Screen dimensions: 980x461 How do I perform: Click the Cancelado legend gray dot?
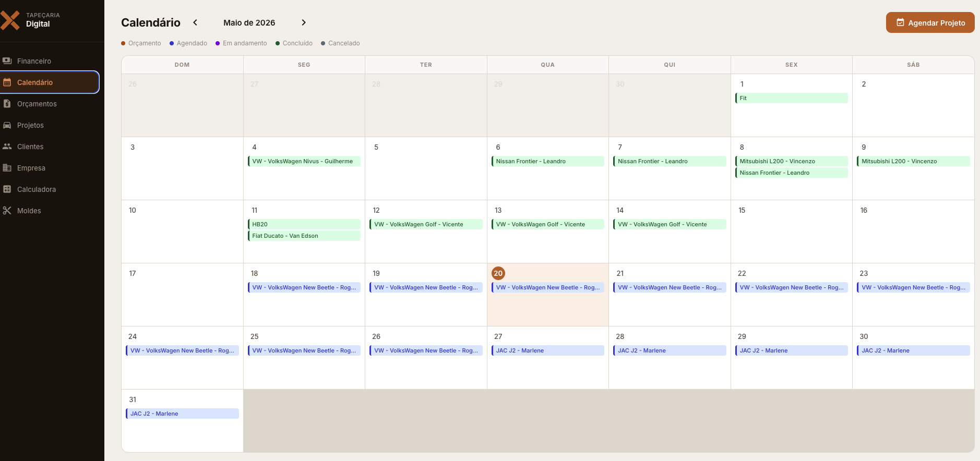point(323,43)
